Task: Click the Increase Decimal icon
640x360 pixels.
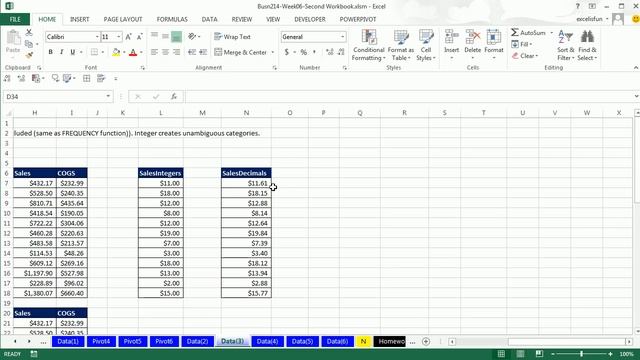Action: click(329, 52)
